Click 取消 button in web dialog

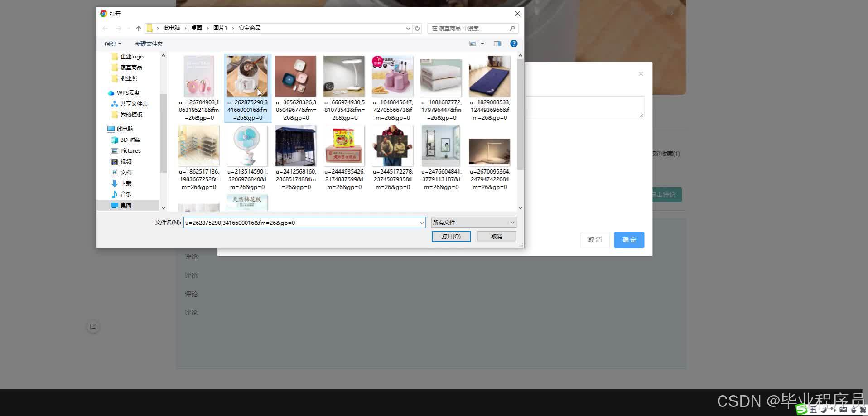[x=595, y=240]
